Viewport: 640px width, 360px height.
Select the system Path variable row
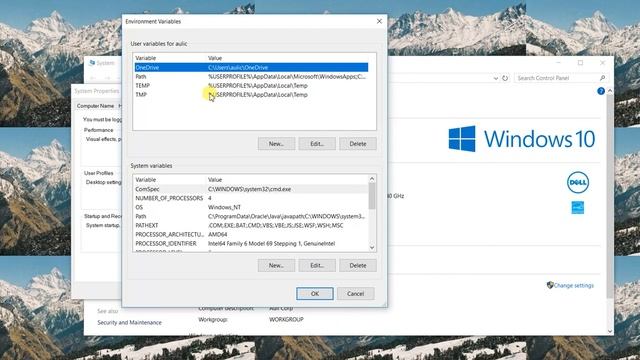click(x=251, y=216)
